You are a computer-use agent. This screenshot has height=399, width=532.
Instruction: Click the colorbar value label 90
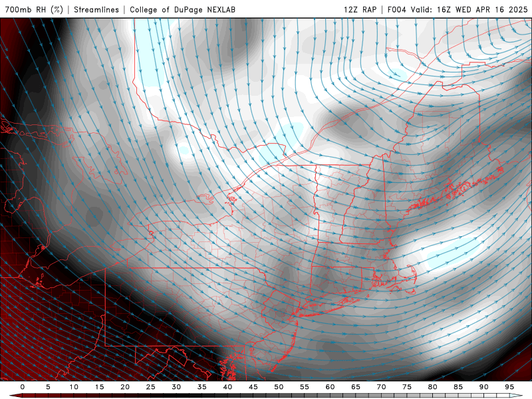[x=484, y=387]
